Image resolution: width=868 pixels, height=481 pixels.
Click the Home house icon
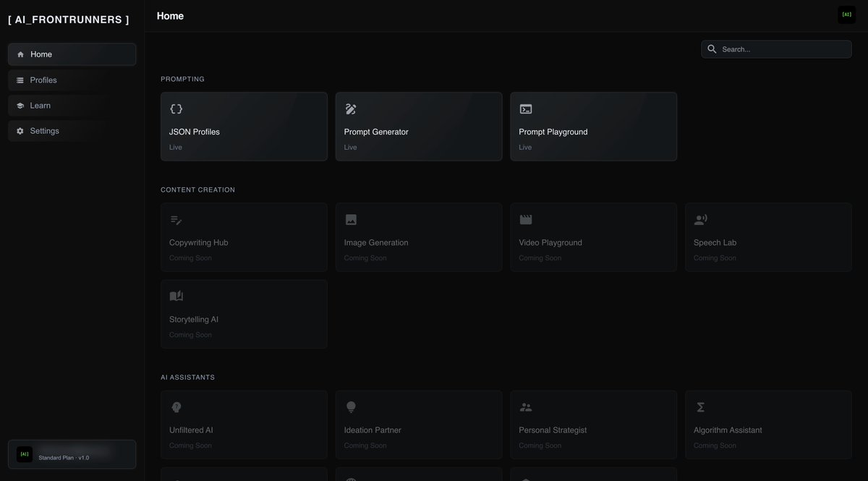click(x=20, y=54)
